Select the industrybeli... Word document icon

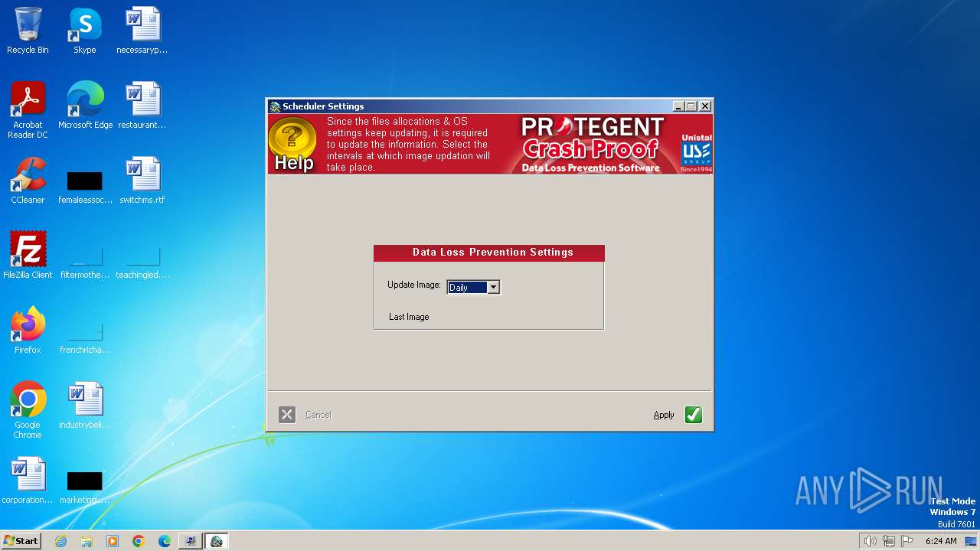point(85,406)
